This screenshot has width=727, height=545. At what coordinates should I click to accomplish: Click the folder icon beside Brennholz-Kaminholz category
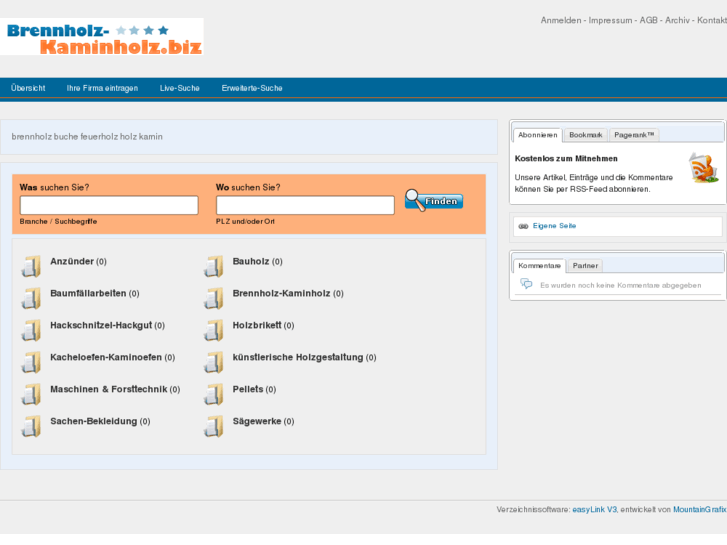(x=214, y=298)
